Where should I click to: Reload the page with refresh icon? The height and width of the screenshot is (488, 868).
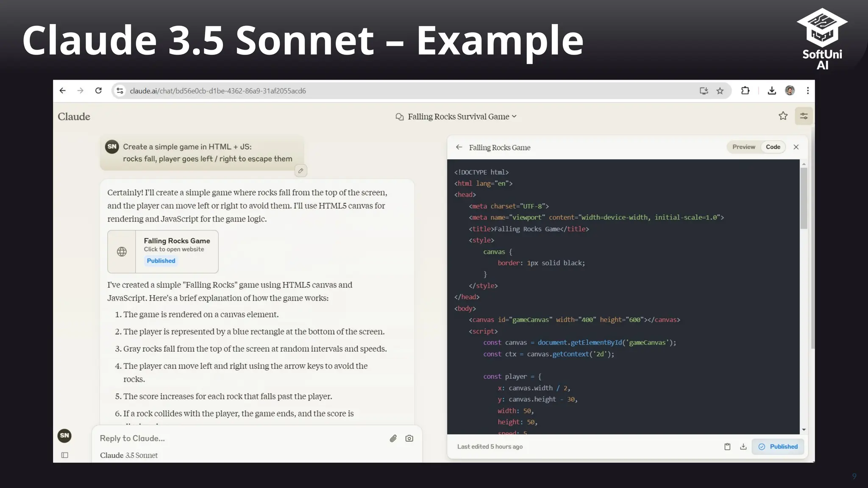pos(98,91)
